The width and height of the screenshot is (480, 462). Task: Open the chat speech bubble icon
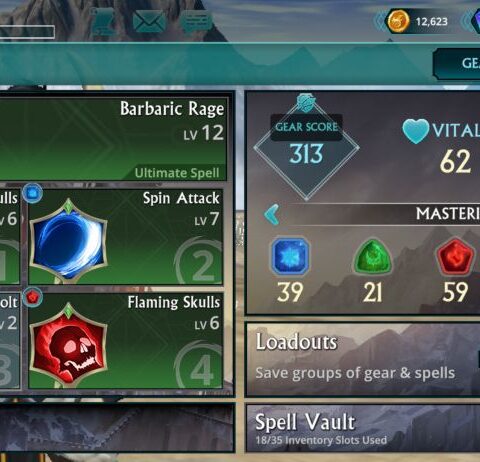click(x=196, y=21)
